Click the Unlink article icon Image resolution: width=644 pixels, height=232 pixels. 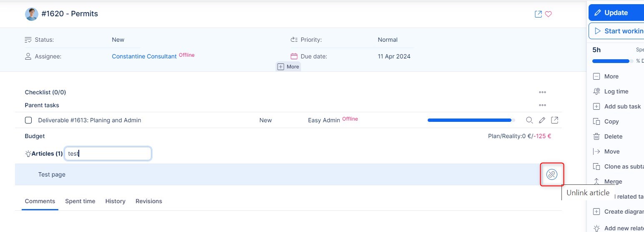tap(551, 174)
